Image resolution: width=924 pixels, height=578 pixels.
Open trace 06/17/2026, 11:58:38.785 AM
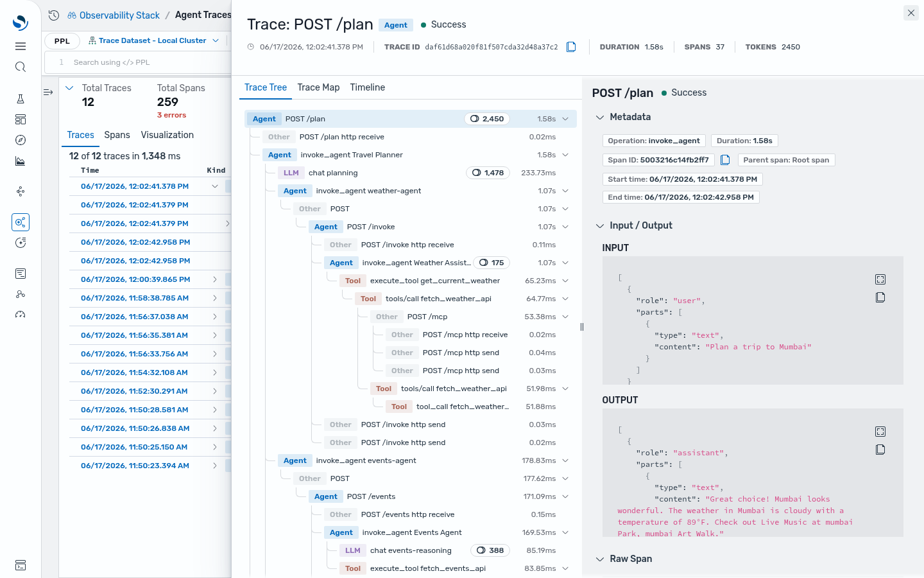pos(135,298)
